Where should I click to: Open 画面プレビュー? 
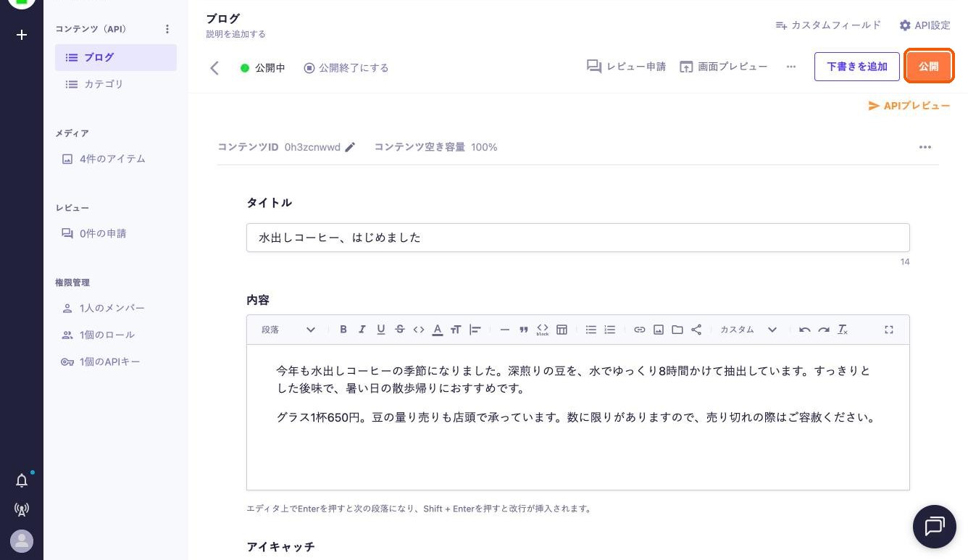[x=723, y=67]
